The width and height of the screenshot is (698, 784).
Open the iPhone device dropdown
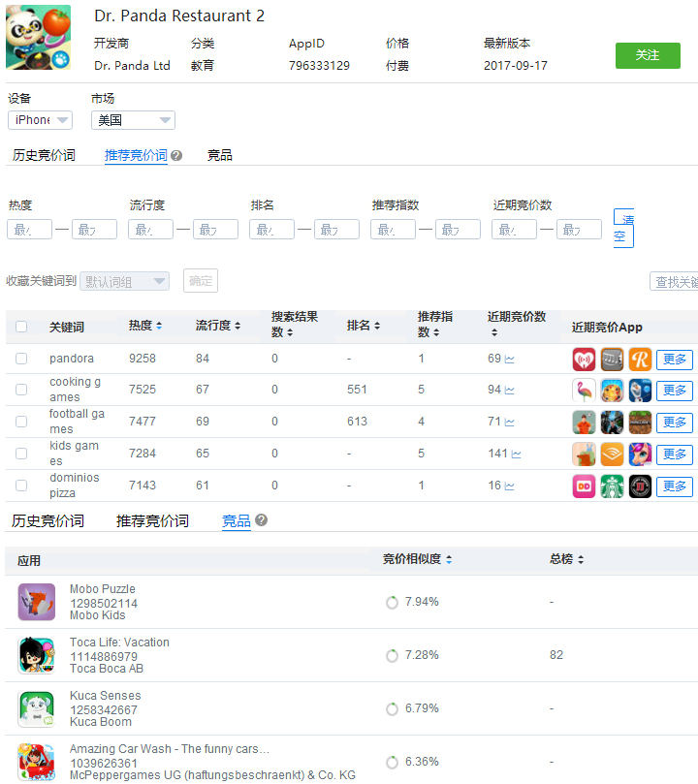click(x=41, y=120)
